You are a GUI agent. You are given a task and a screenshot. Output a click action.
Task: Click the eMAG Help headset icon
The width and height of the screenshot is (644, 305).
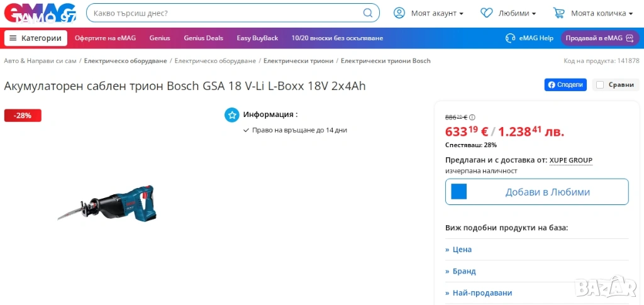(x=511, y=38)
